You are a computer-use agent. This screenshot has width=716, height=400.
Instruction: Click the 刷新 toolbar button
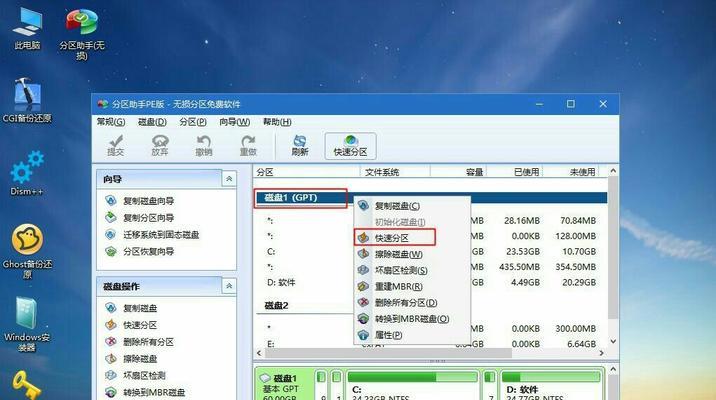[300, 146]
